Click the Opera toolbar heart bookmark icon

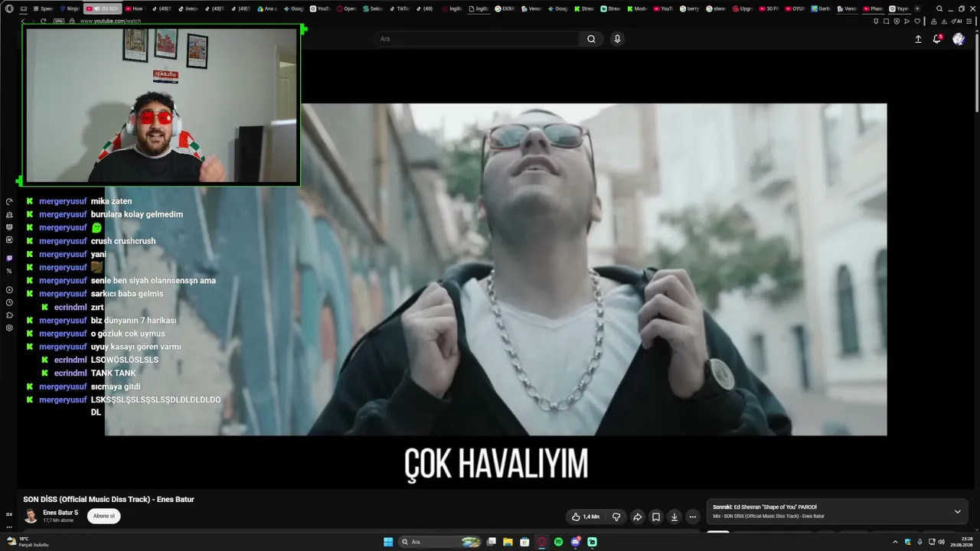pyautogui.click(x=917, y=21)
